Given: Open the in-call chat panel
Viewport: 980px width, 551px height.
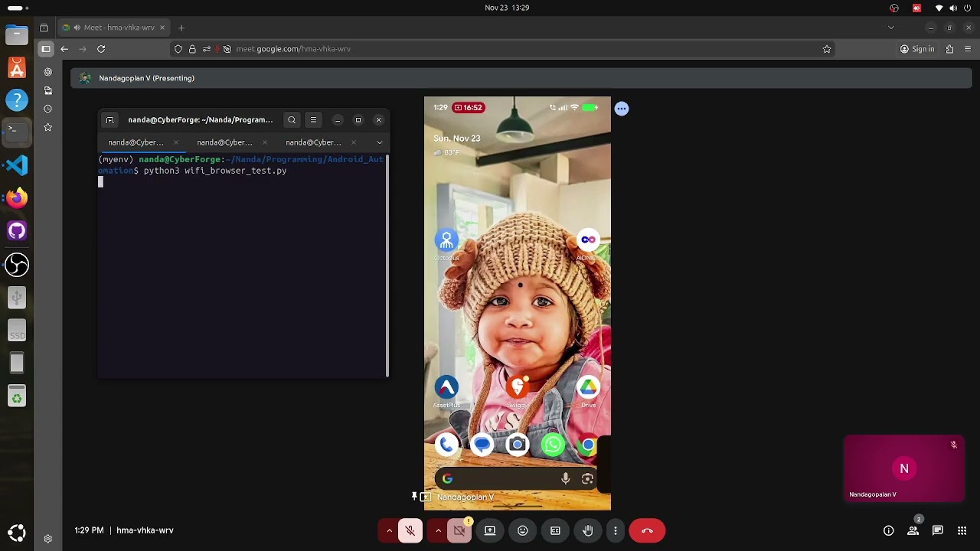Looking at the screenshot, I should [x=937, y=530].
